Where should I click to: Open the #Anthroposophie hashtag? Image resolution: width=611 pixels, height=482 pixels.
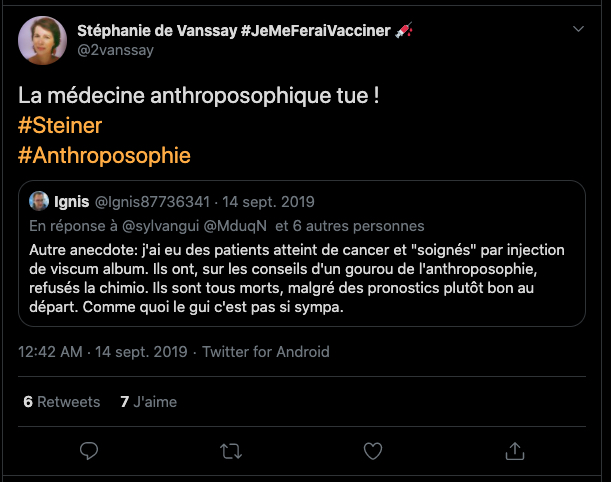click(x=104, y=156)
